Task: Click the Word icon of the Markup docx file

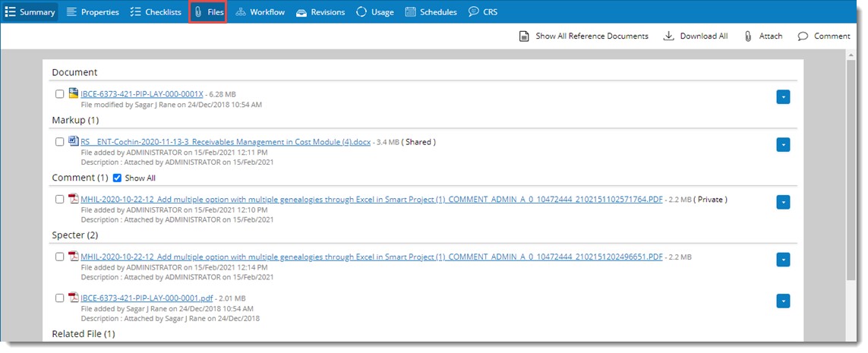Action: (x=74, y=141)
